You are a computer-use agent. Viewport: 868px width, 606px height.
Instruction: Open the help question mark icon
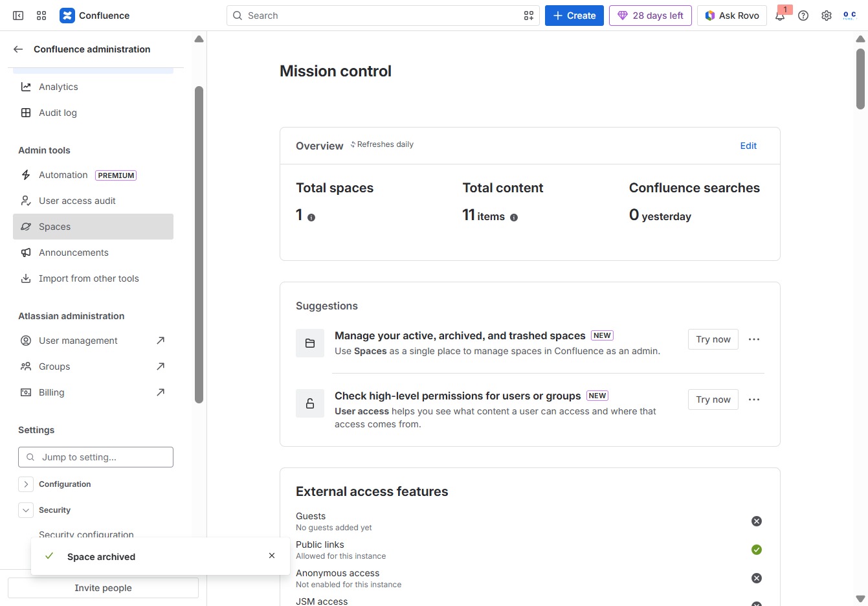[803, 16]
